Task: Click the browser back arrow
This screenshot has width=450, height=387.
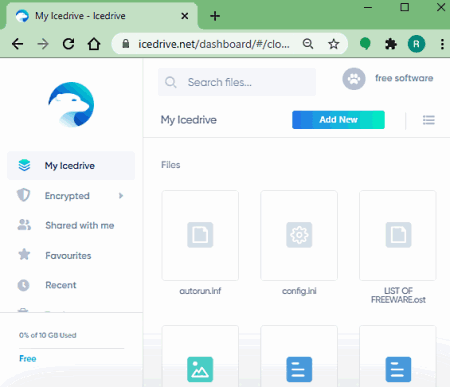Action: click(x=17, y=44)
